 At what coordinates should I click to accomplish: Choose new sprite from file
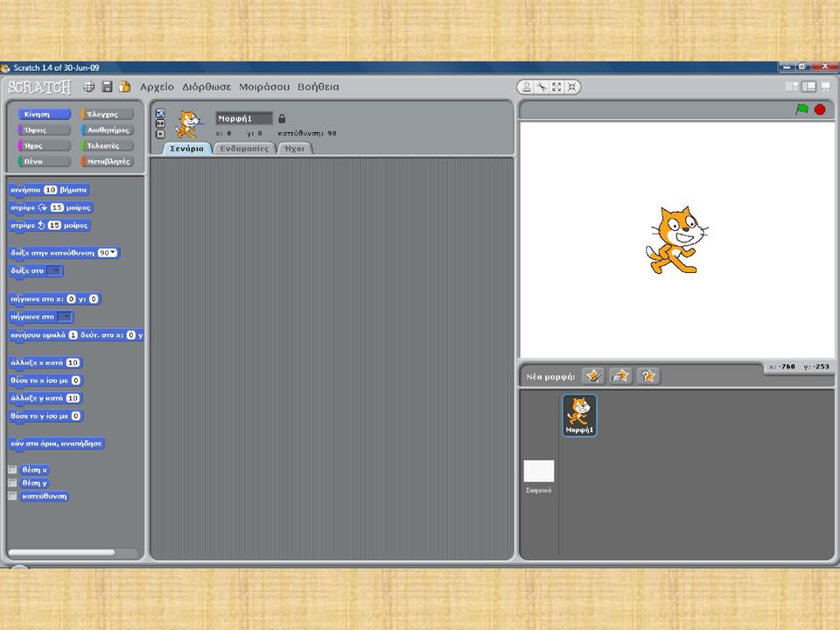pos(620,376)
